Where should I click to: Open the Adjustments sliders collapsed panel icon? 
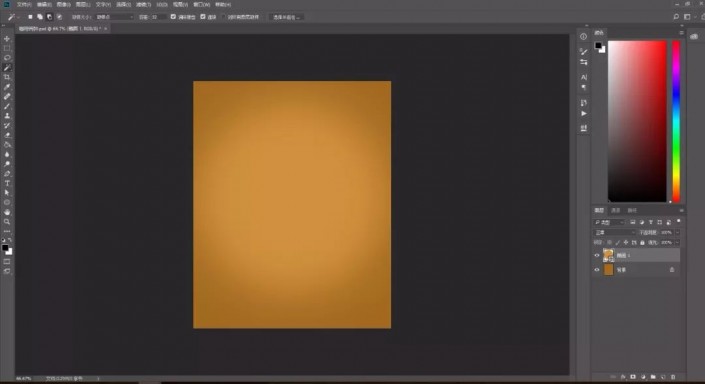(584, 62)
